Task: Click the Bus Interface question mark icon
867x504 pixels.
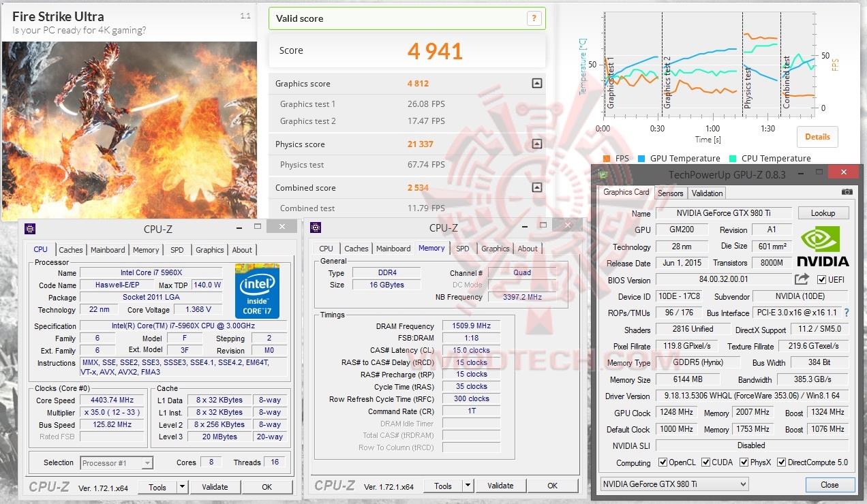Action: tap(847, 313)
